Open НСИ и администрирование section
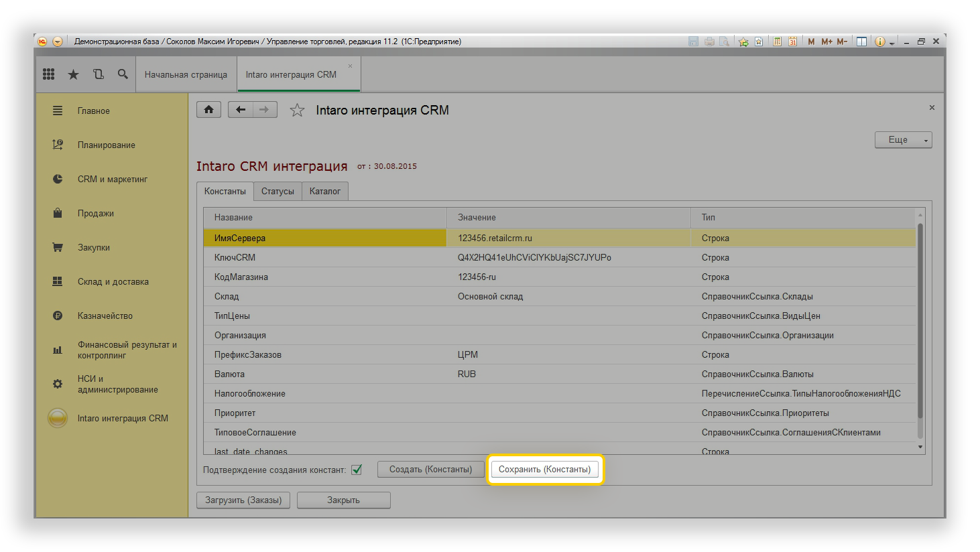980x552 pixels. tap(117, 384)
